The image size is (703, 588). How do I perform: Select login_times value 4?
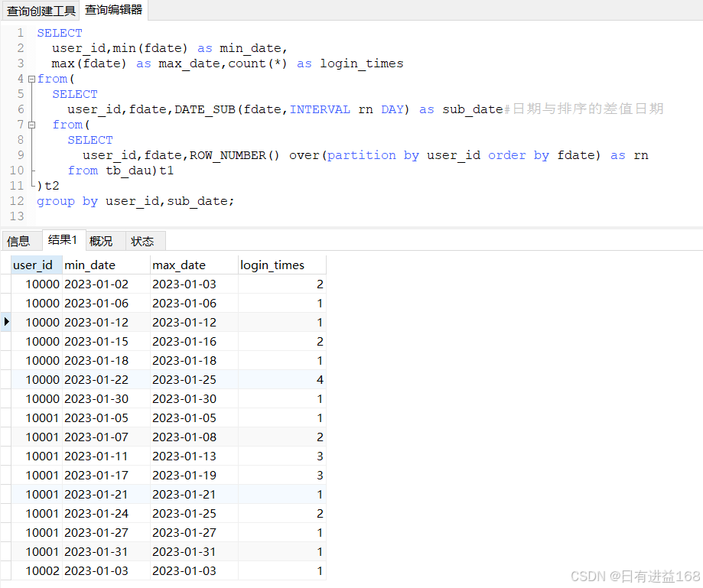click(x=282, y=379)
